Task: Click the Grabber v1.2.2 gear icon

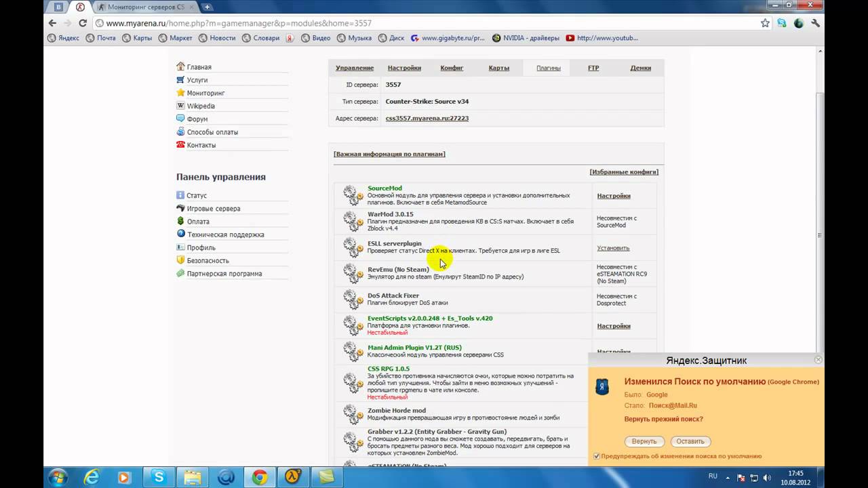Action: 353,442
